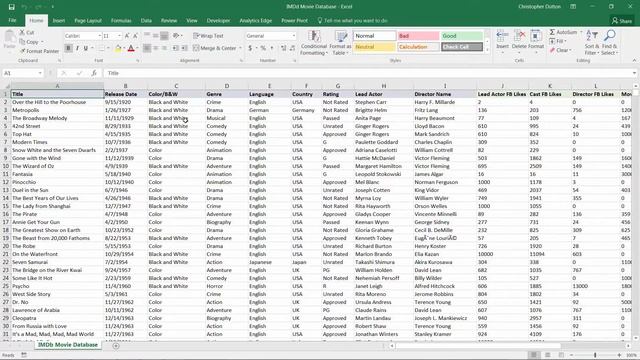Switch to Normal view in status bar

coord(533,355)
